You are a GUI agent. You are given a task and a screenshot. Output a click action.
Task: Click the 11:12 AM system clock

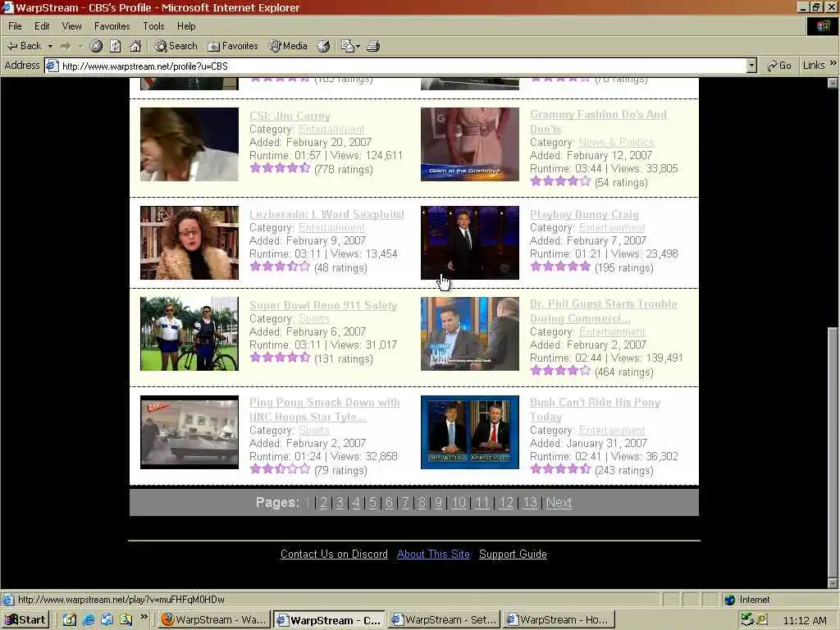coord(804,620)
